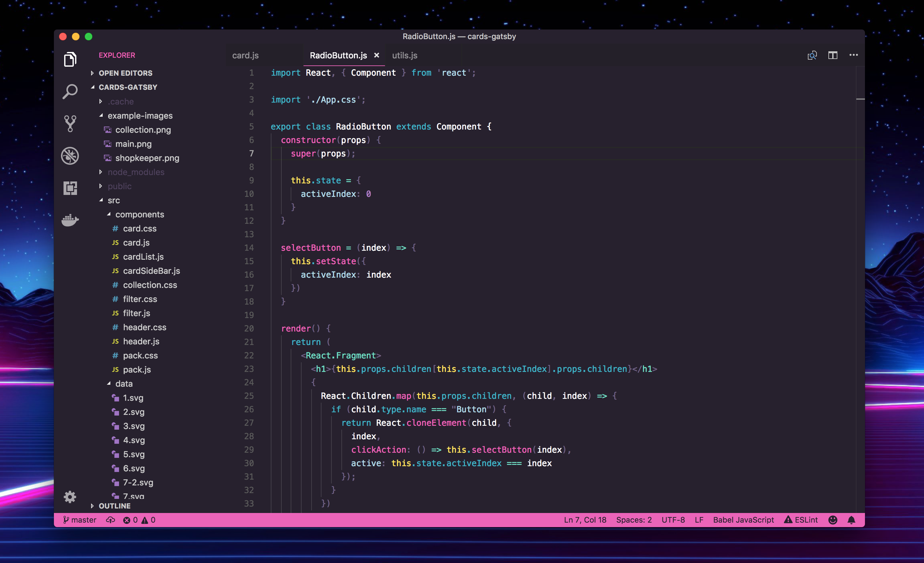The image size is (924, 563).
Task: Open the Explorer icon in the activity bar
Action: tap(70, 59)
